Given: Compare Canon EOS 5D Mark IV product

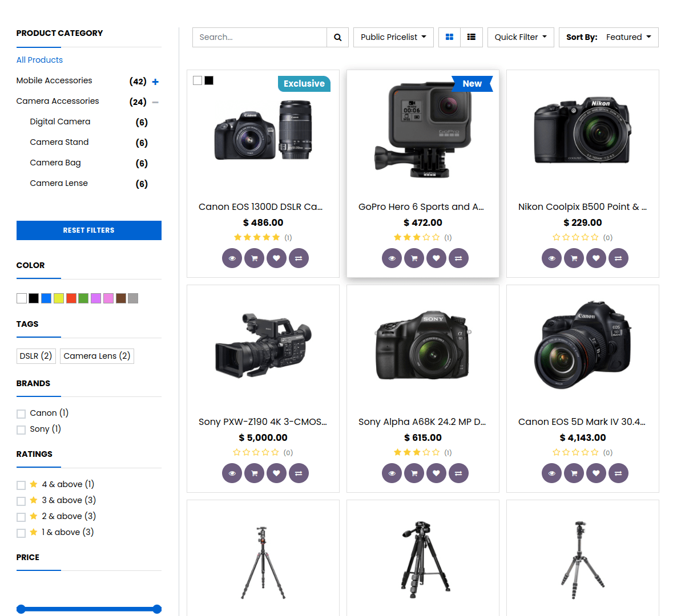Looking at the screenshot, I should [618, 473].
